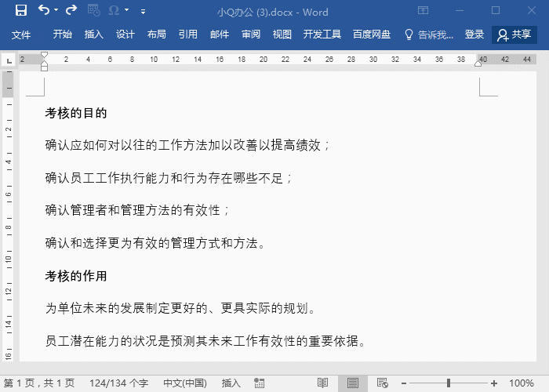Screen dimensions: 549x392
Task: Switch to Web Layout view icon
Action: 383,383
